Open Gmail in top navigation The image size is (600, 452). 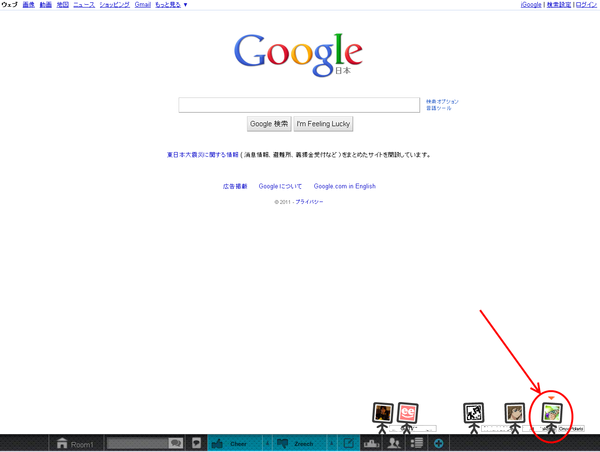pyautogui.click(x=143, y=5)
